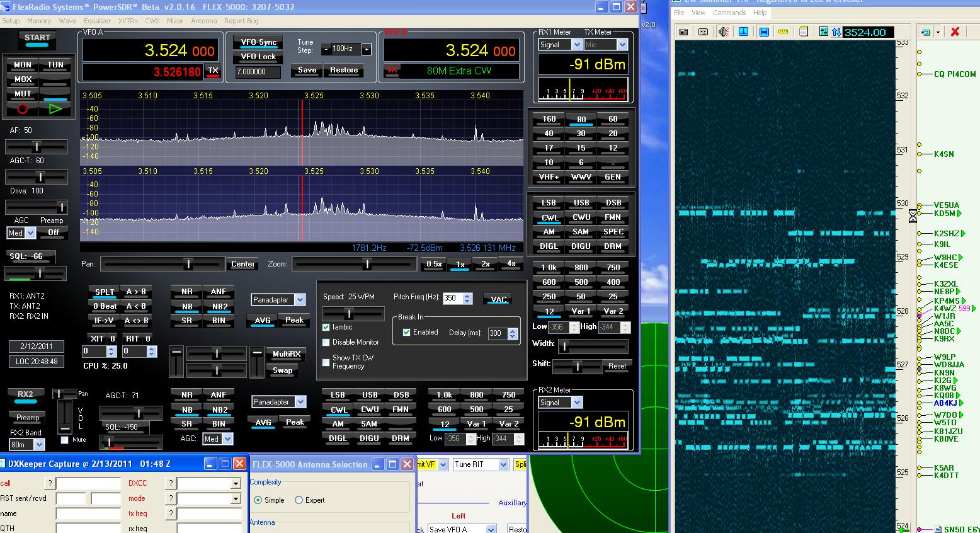Click the yellow ruler icon in CW Skimmer

(783, 32)
